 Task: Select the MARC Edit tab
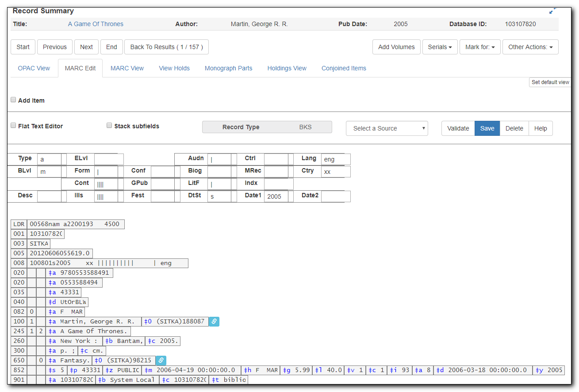point(80,68)
